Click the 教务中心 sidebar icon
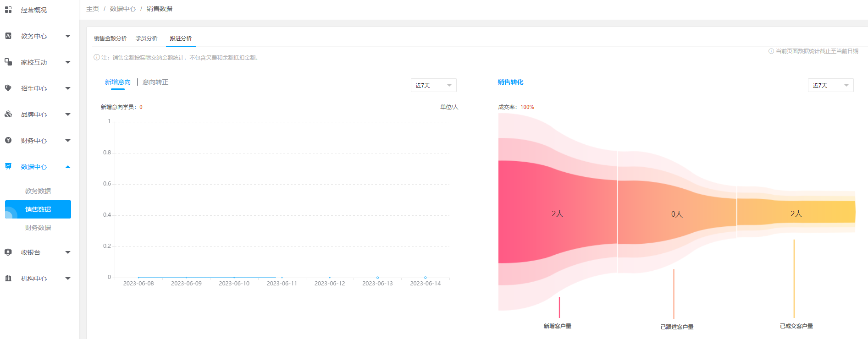Screen dimensions: 868x339 (8, 36)
